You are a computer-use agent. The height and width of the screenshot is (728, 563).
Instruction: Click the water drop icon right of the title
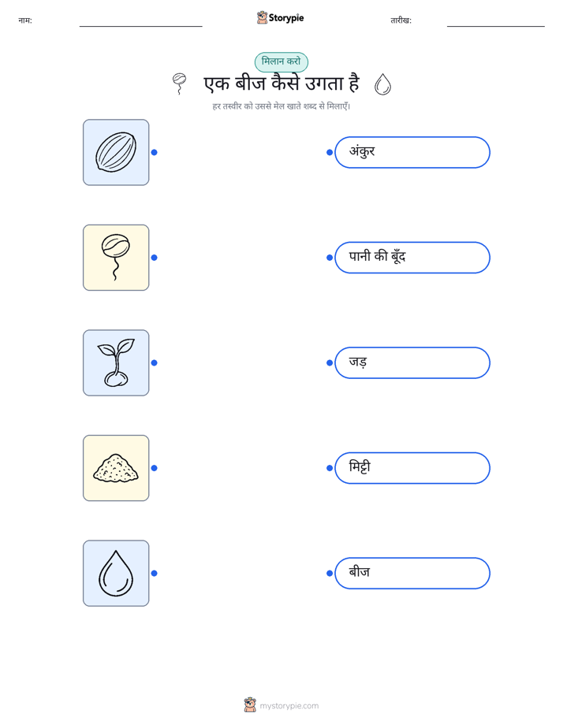click(382, 84)
